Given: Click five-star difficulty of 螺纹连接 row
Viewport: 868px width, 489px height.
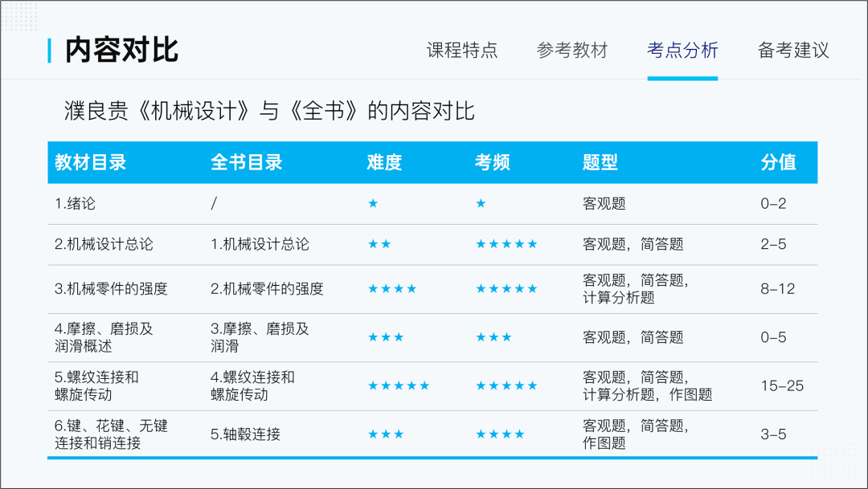Looking at the screenshot, I should pos(399,385).
